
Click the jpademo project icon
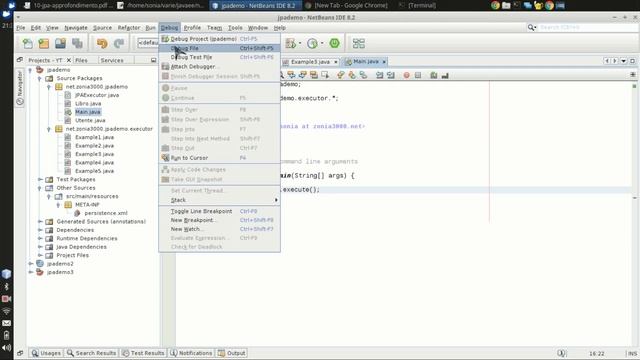[x=40, y=70]
